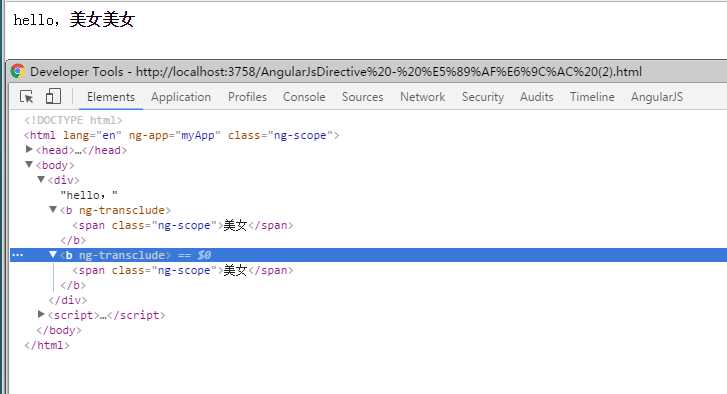Collapse the first b ng-transclude node
Viewport: 727px width, 394px height.
(53, 209)
